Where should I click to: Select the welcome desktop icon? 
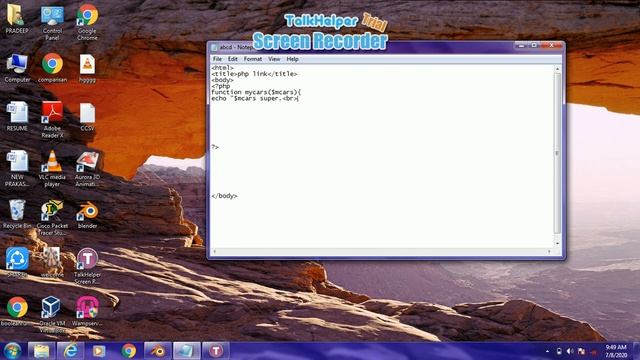coord(52,262)
